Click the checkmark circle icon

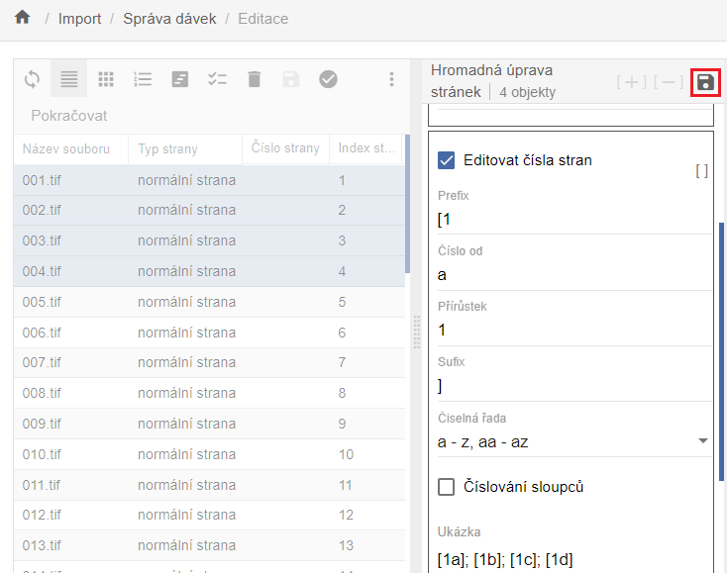329,79
